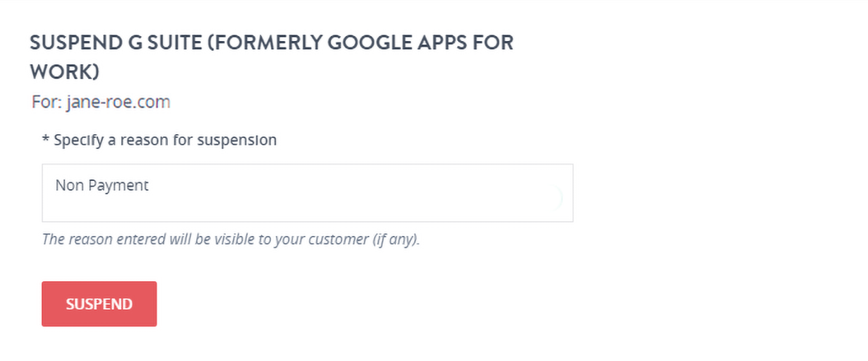Click the 'Non Payment' text in the field
868x361 pixels.
tap(102, 186)
